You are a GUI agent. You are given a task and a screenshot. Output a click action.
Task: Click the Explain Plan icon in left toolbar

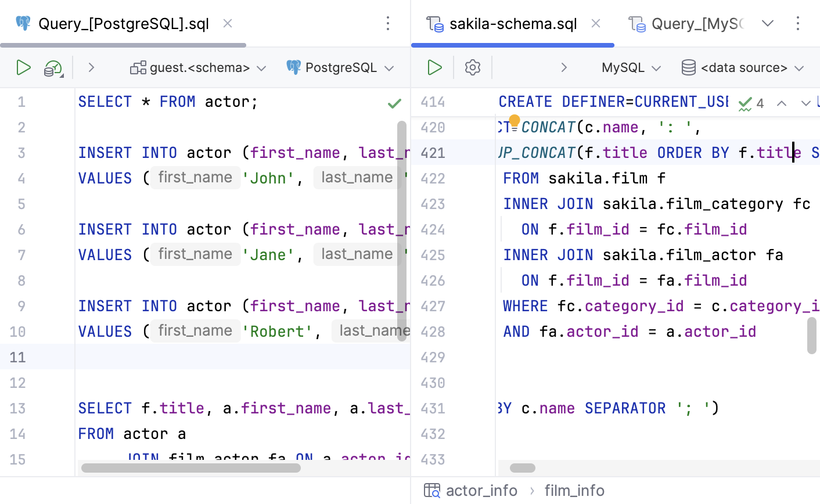(x=53, y=68)
